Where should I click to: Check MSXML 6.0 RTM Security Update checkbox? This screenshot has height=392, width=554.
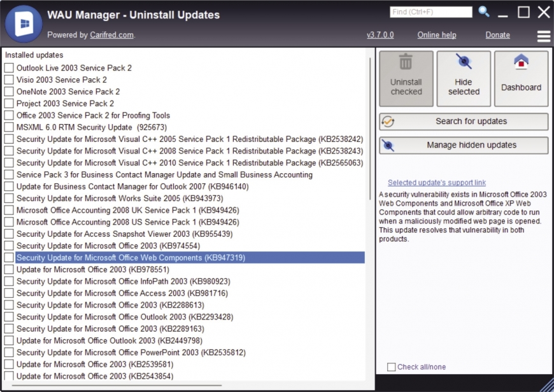9,127
